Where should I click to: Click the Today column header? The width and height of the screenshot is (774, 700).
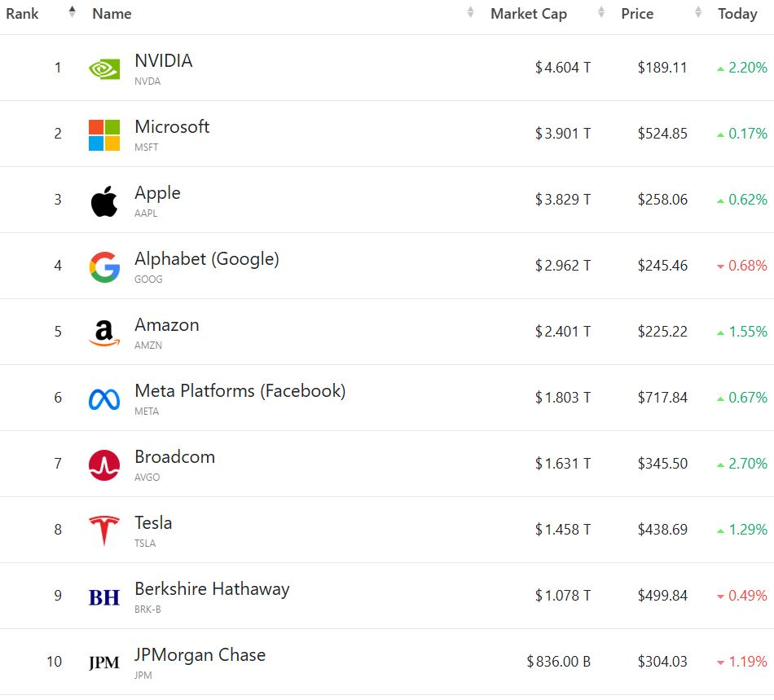[737, 14]
